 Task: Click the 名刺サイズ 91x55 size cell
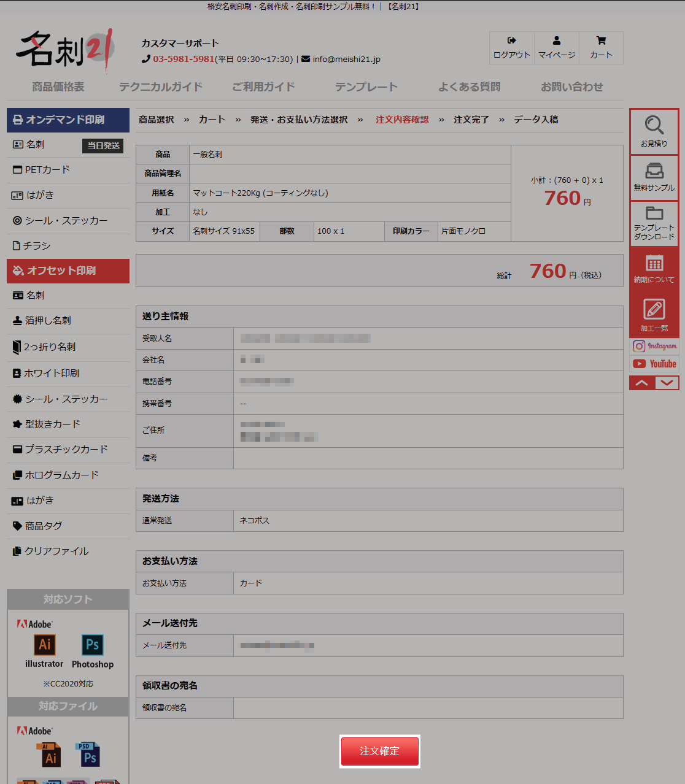225,231
